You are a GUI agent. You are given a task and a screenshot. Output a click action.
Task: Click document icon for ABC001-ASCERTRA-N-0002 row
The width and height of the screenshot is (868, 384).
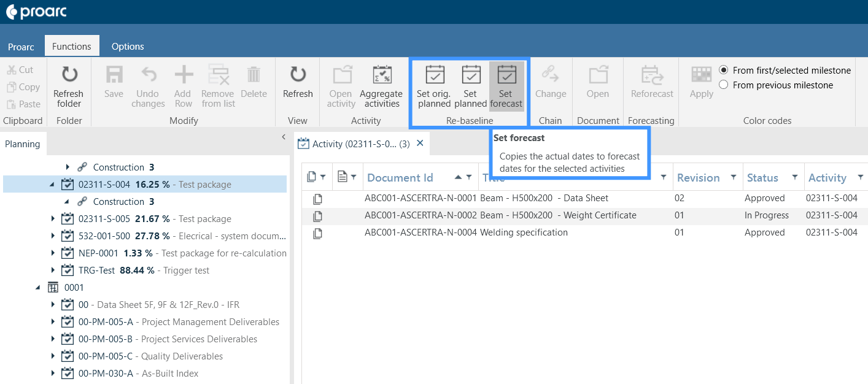point(317,216)
